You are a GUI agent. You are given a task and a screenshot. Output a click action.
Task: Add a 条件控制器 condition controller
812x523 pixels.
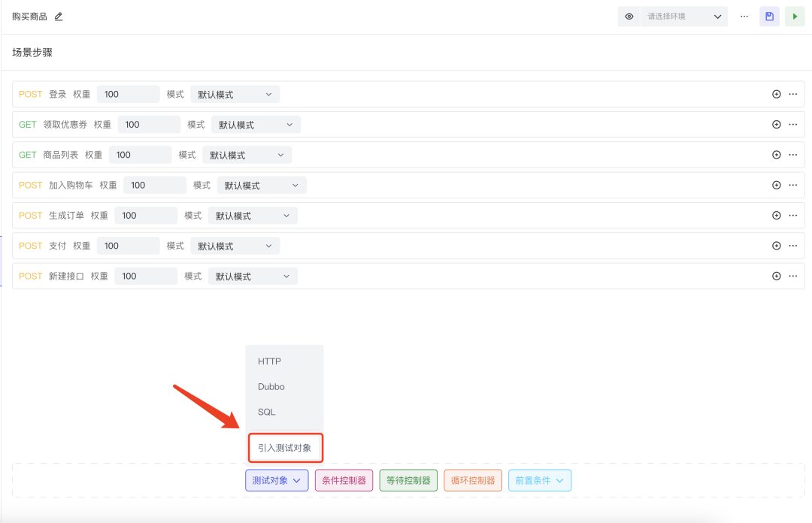(x=344, y=480)
